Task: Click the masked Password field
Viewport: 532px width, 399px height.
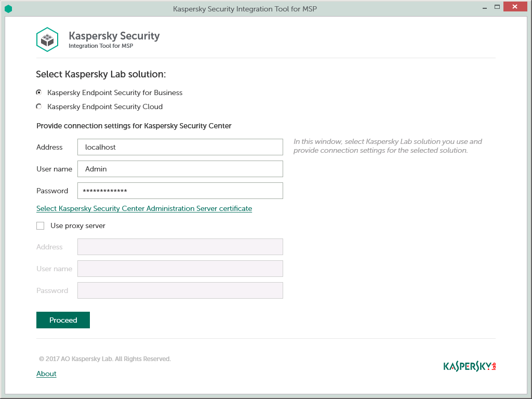Action: pyautogui.click(x=180, y=191)
